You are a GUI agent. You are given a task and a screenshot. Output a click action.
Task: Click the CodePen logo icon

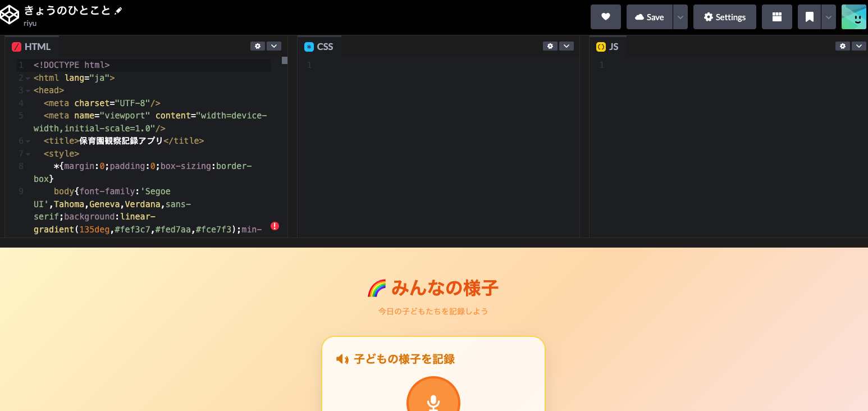[x=10, y=15]
